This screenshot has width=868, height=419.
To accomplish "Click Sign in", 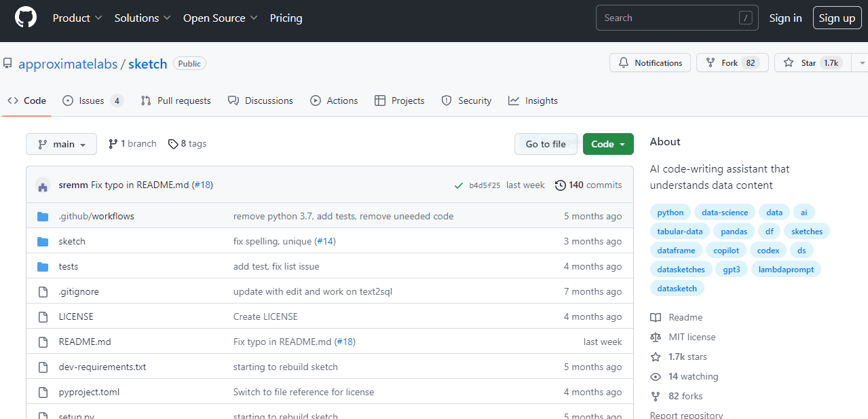I will pos(785,18).
